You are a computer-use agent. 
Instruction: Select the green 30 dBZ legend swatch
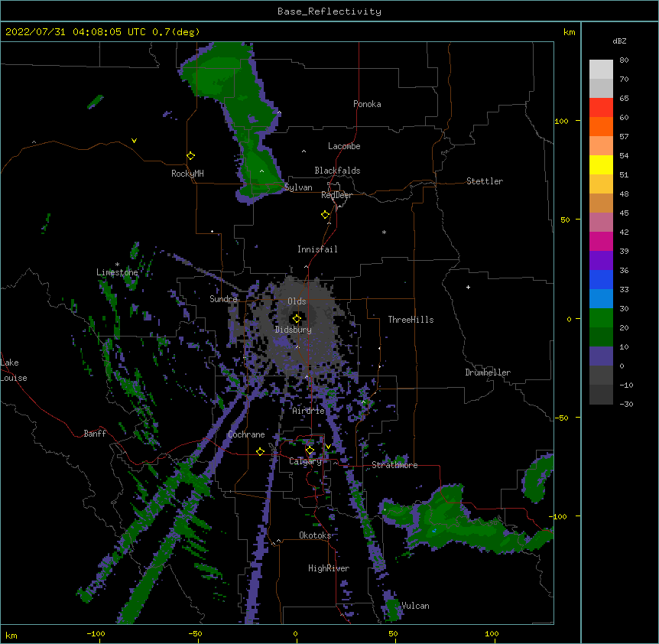pyautogui.click(x=601, y=318)
